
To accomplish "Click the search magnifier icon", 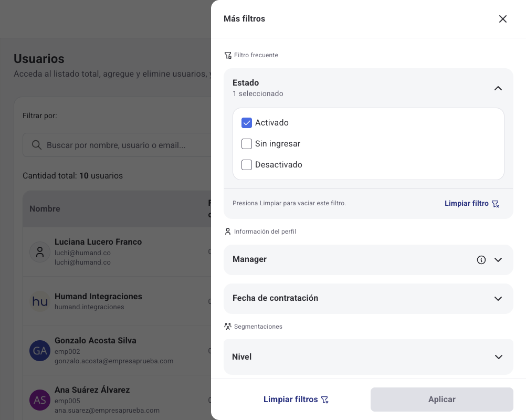I will (x=37, y=145).
